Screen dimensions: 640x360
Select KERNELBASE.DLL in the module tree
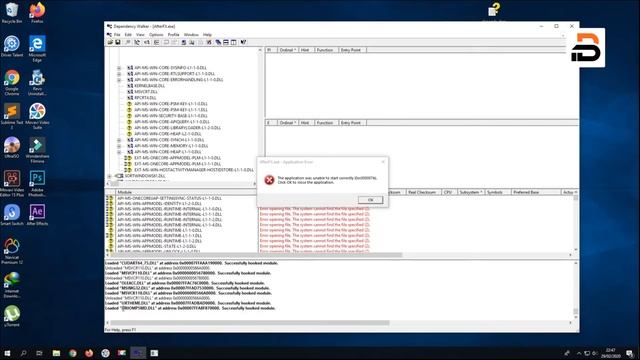[x=149, y=86]
